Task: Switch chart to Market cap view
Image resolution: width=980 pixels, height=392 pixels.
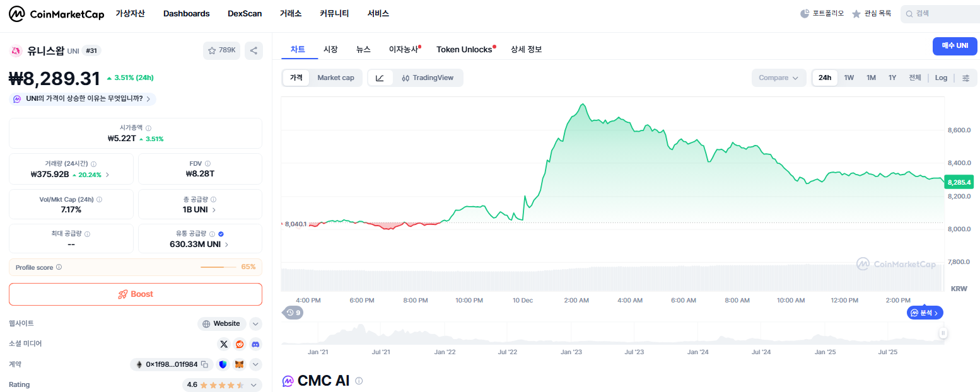Action: click(335, 78)
